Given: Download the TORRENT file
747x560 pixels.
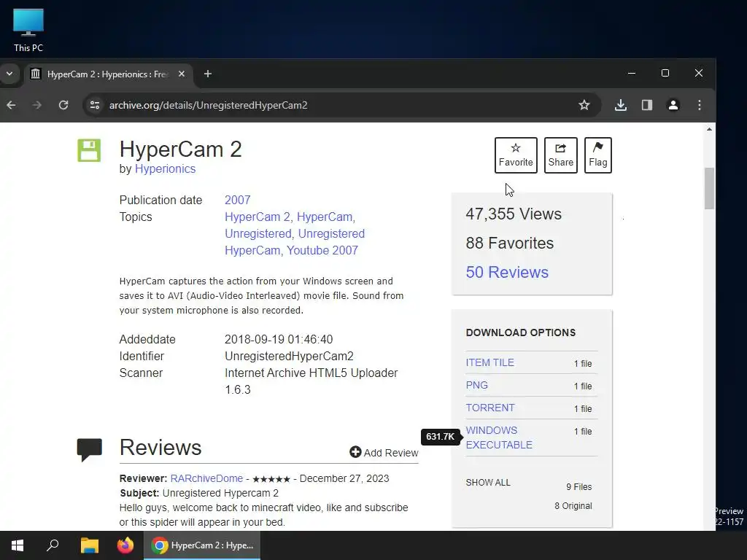Looking at the screenshot, I should 490,408.
